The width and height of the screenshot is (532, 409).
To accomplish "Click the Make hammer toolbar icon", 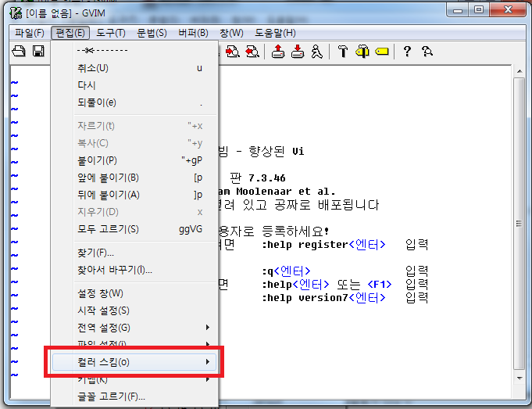I will 343,52.
